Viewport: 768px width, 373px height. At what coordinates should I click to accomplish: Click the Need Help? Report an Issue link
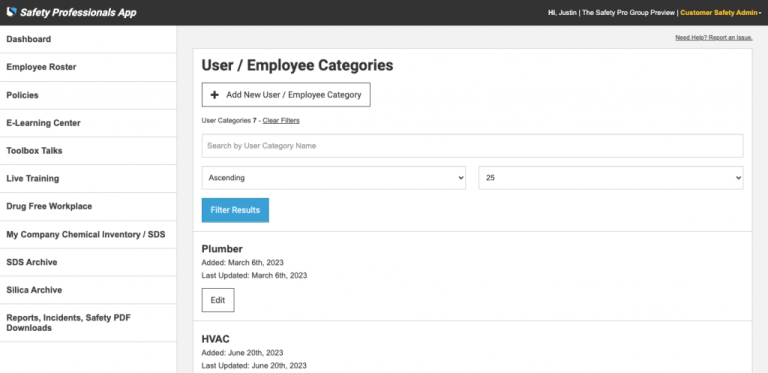[x=714, y=38]
